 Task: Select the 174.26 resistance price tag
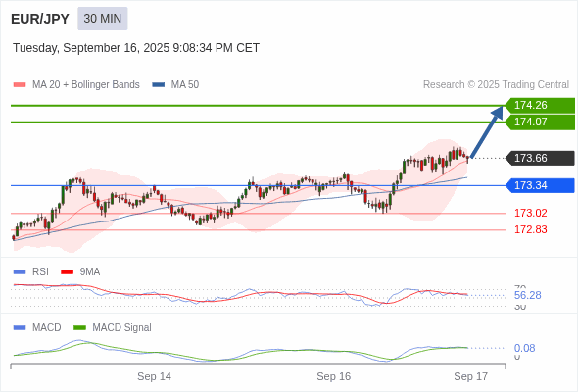tap(540, 105)
